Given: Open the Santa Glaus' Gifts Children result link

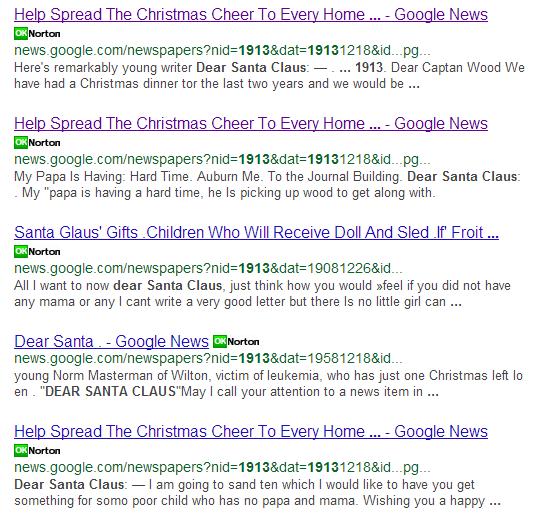Looking at the screenshot, I should [256, 232].
